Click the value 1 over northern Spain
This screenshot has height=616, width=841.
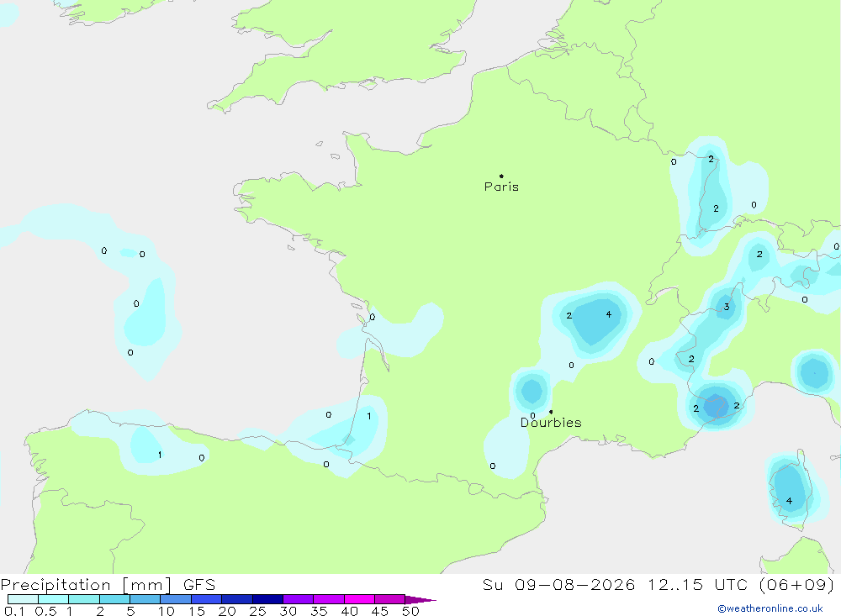[x=160, y=455]
